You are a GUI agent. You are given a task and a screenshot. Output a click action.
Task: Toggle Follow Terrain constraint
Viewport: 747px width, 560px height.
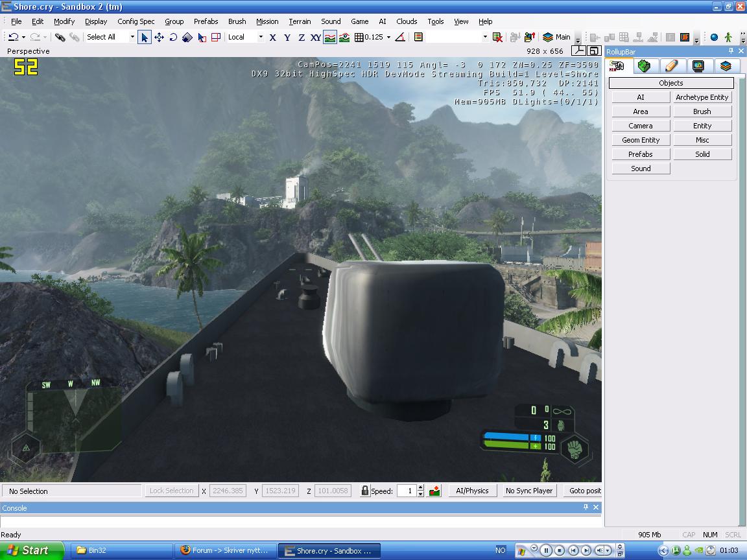tap(329, 37)
